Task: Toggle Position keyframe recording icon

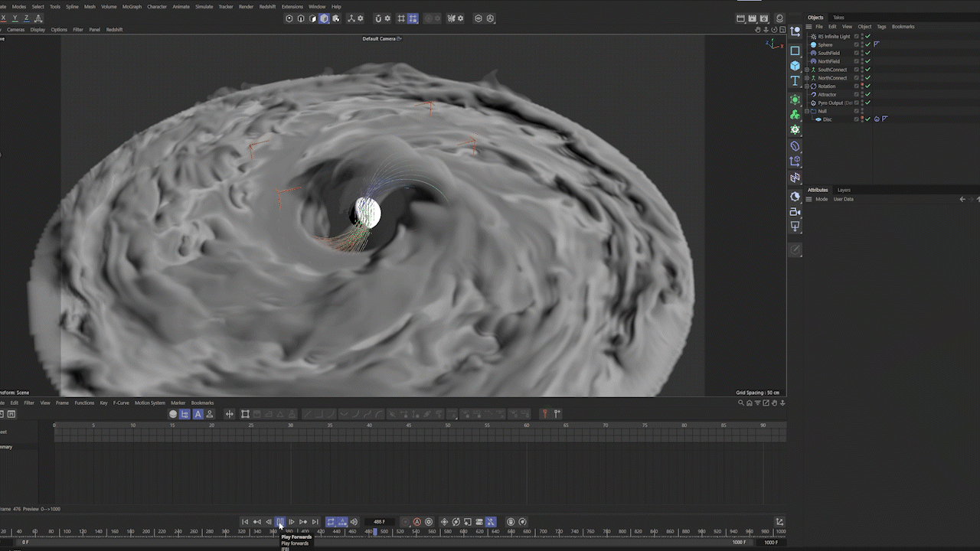Action: (445, 522)
